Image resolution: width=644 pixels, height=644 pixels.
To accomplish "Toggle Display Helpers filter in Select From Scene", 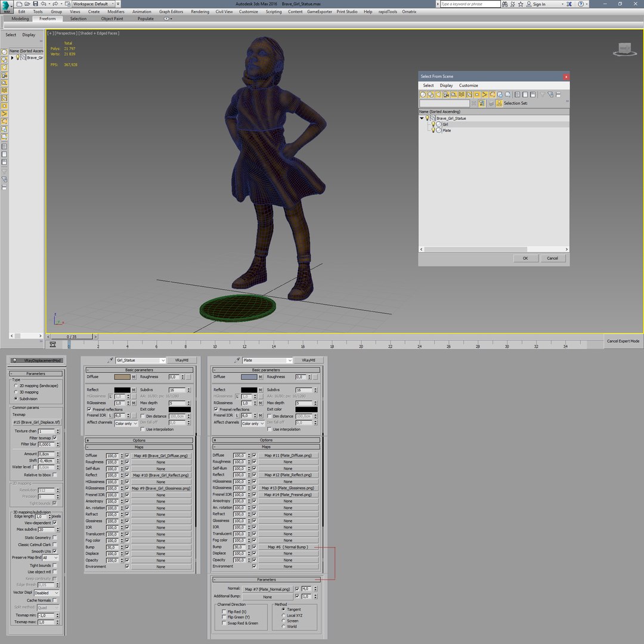I will pos(453,94).
